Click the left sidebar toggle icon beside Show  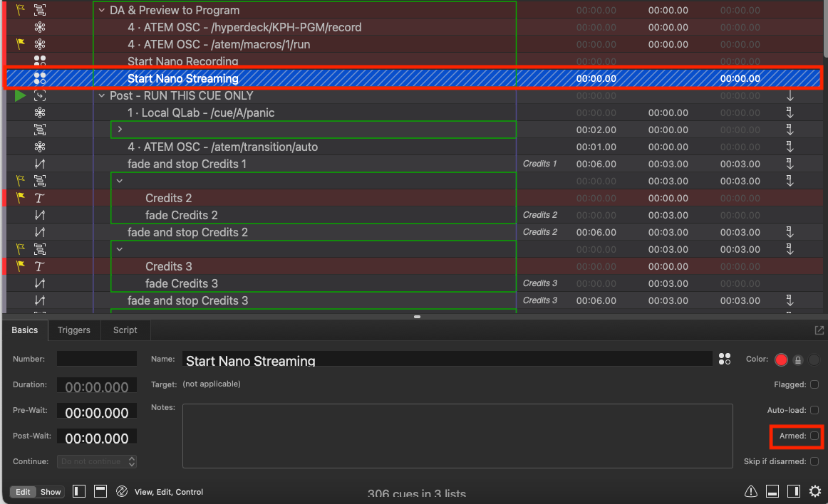click(x=79, y=491)
